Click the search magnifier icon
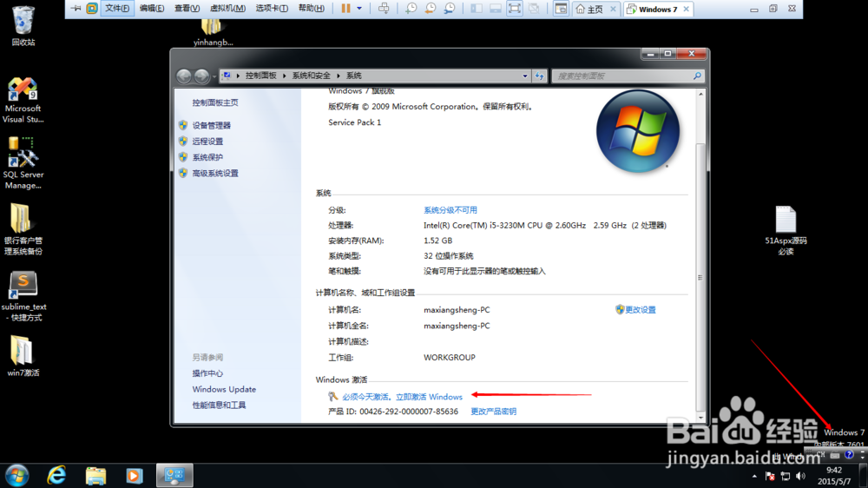The height and width of the screenshot is (488, 868). coord(697,76)
